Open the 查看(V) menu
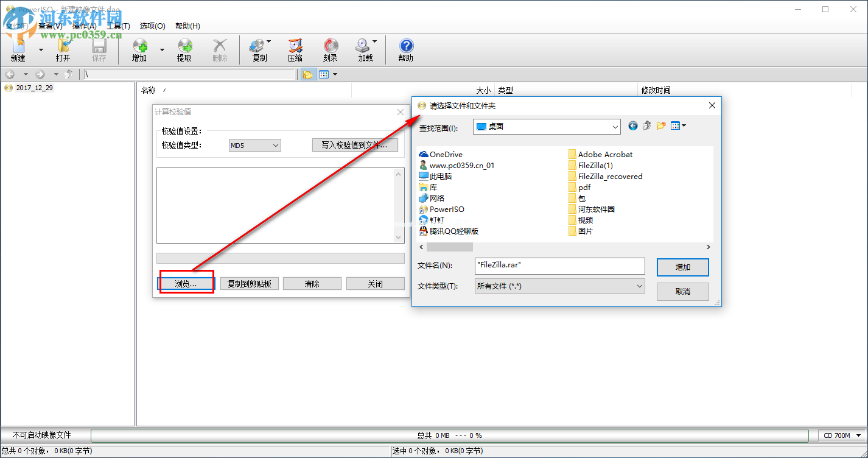The height and width of the screenshot is (458, 868). (x=50, y=26)
